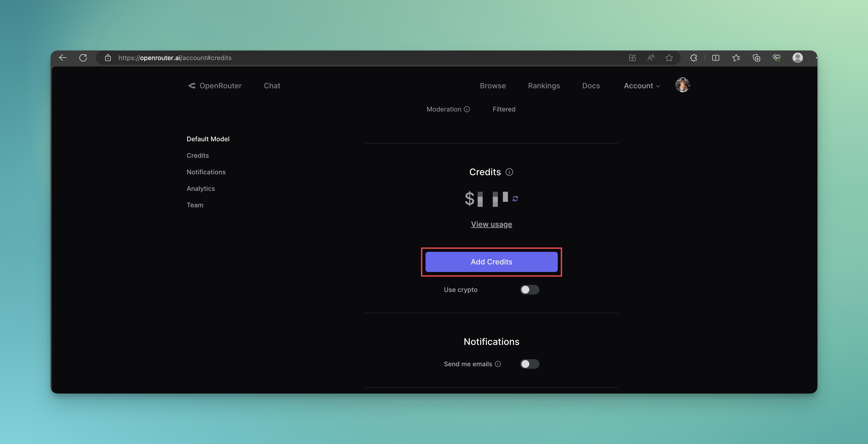Expand the Account dropdown menu
Image resolution: width=868 pixels, height=444 pixels.
pos(642,86)
